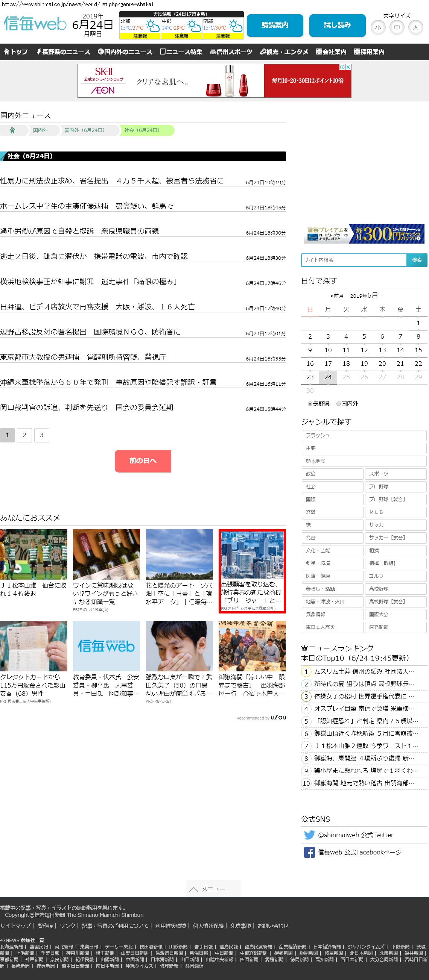429x980 pixels.
Task: Open the home breadcrumb icon
Action: click(x=12, y=130)
